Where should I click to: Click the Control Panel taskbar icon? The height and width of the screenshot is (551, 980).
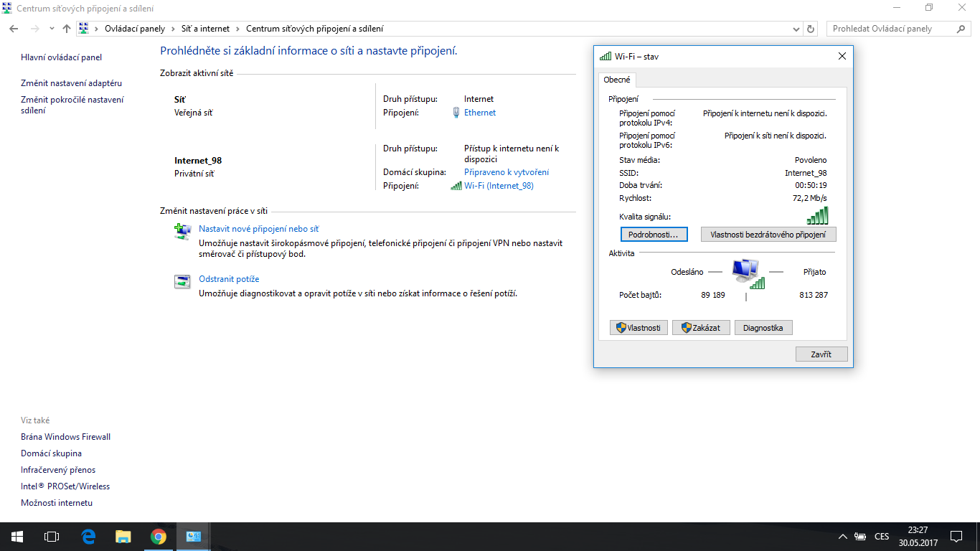194,537
